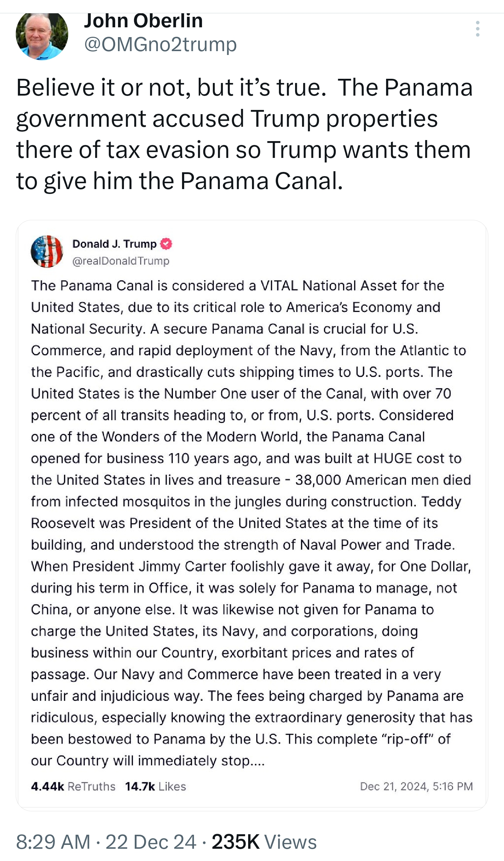View the 4.44k ReTruths count
The image size is (504, 861).
pos(73,786)
